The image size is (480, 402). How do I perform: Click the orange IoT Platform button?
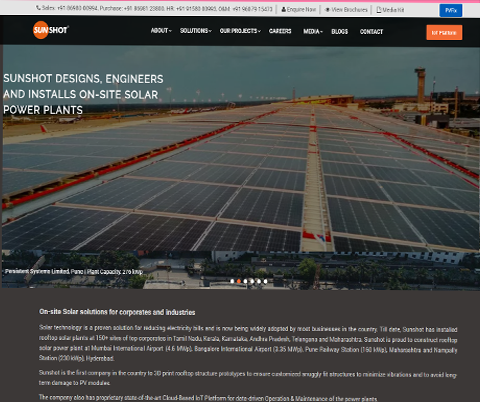444,32
